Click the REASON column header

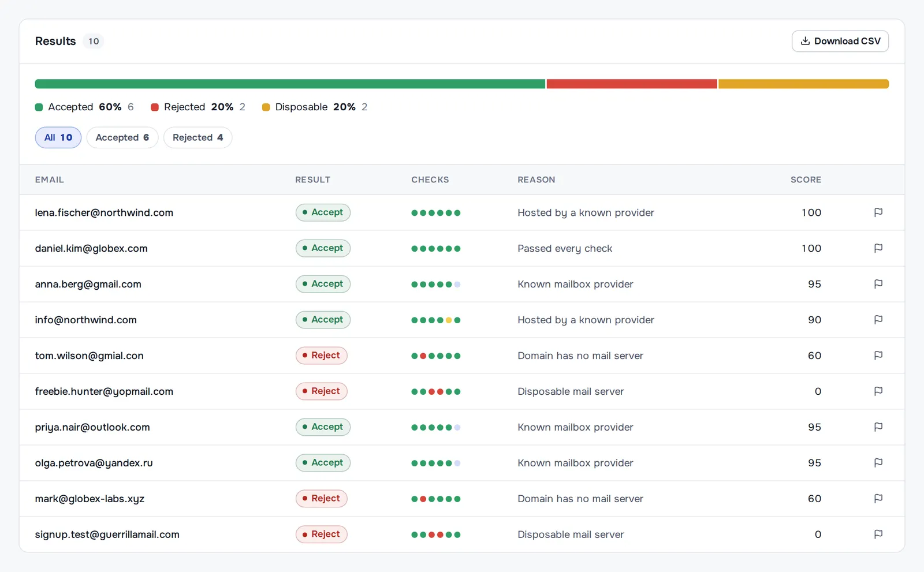point(536,180)
